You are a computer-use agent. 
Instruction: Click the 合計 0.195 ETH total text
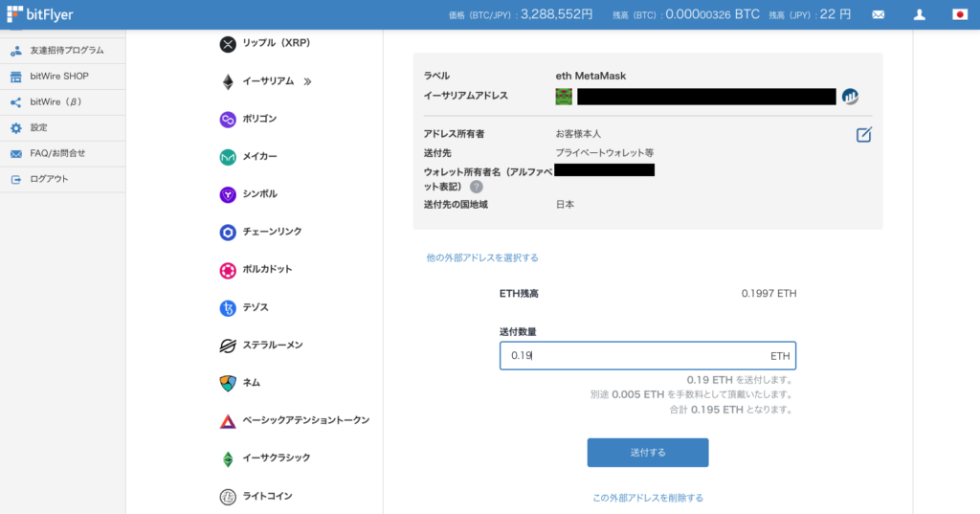click(730, 410)
